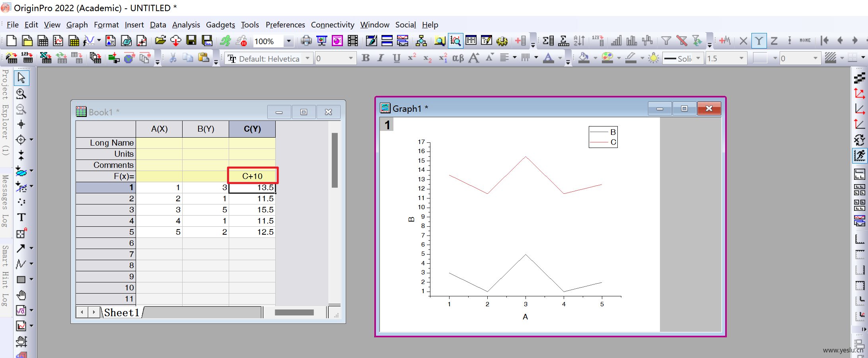Switch to the Sheet1 tab
The image size is (868, 358).
[122, 313]
